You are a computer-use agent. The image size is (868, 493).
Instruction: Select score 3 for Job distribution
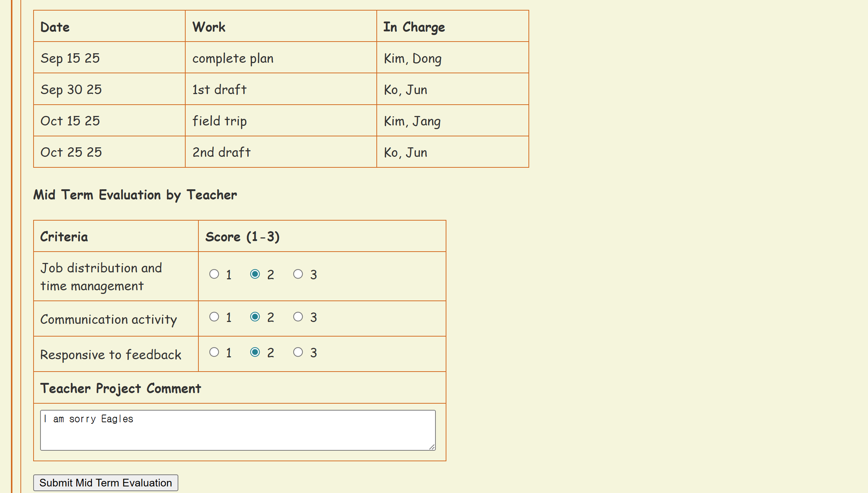[298, 274]
